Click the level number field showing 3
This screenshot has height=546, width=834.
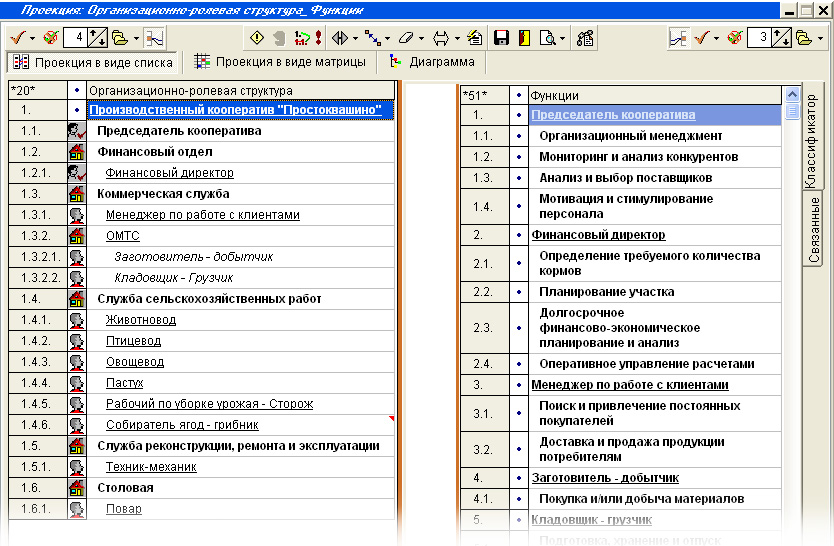(758, 38)
